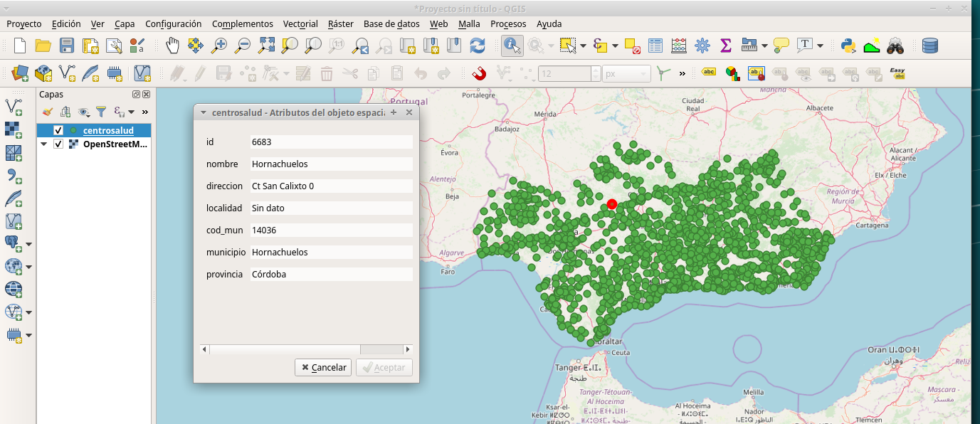The image size is (980, 424).
Task: Collapse the OpenStreetMap layer entry
Action: [44, 144]
